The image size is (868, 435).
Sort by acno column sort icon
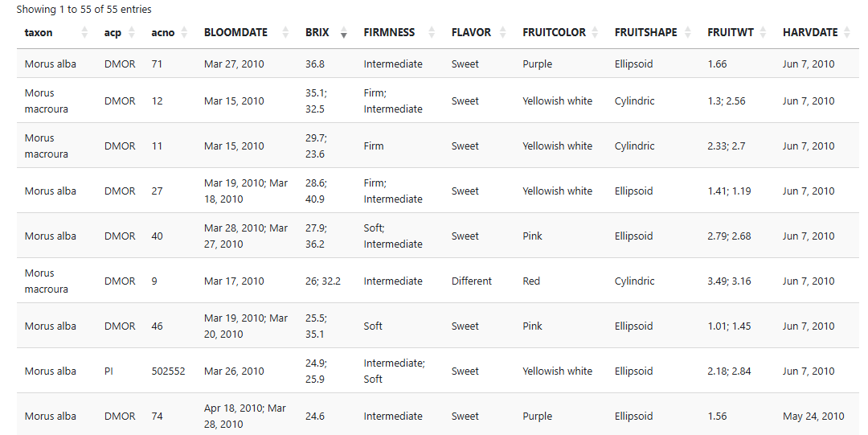pos(184,33)
